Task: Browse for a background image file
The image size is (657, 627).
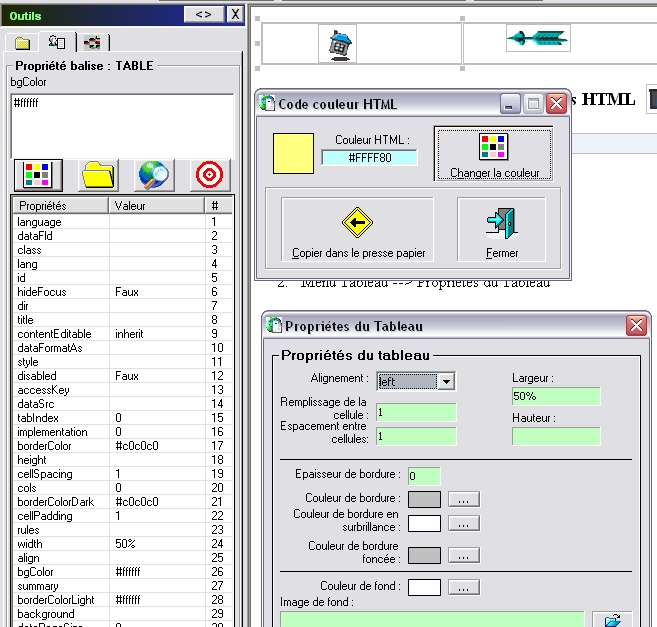Action: pos(613,620)
